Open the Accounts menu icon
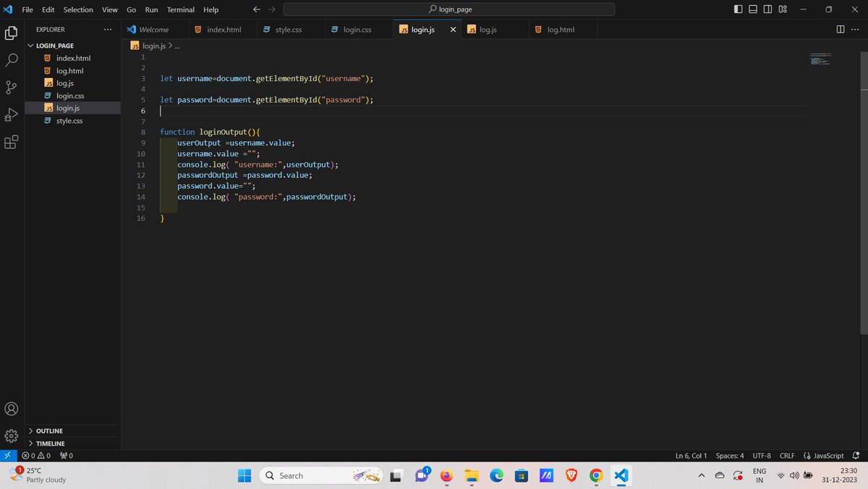868x489 pixels. tap(12, 409)
